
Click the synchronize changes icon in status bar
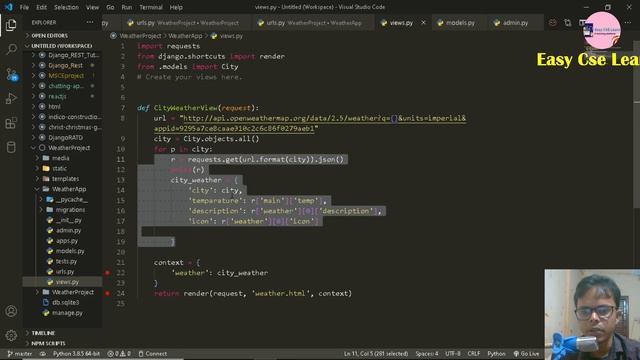pyautogui.click(x=42, y=354)
